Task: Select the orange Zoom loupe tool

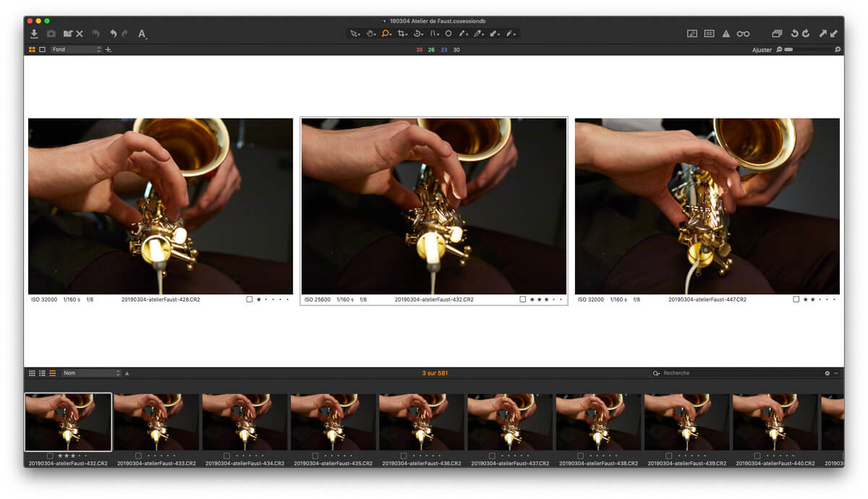Action: click(x=386, y=33)
